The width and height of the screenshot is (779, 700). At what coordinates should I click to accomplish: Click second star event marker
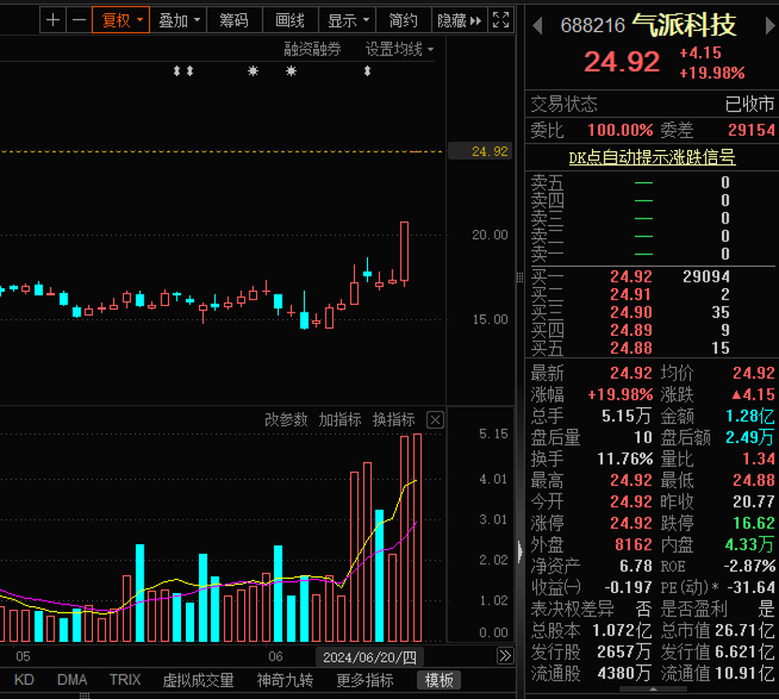pyautogui.click(x=291, y=71)
